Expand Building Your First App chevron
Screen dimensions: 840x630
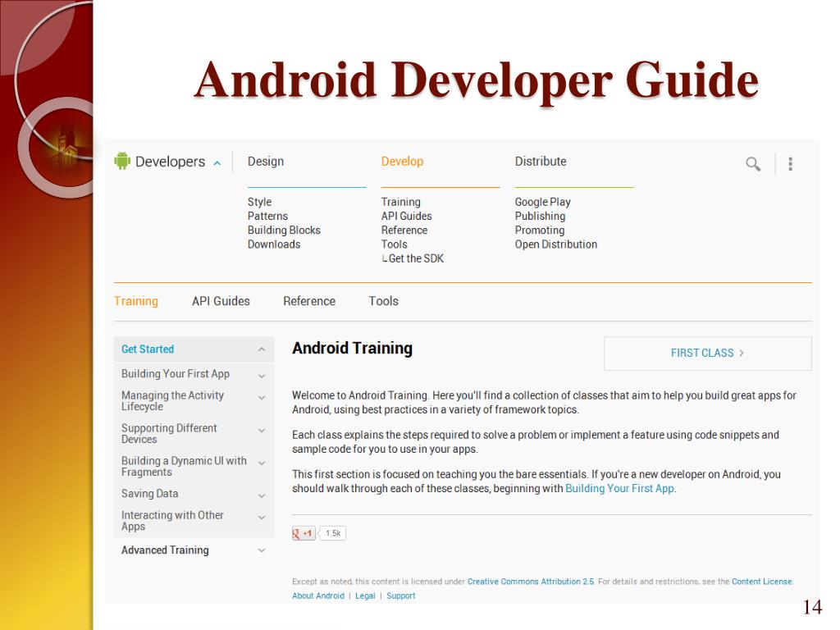coord(262,376)
